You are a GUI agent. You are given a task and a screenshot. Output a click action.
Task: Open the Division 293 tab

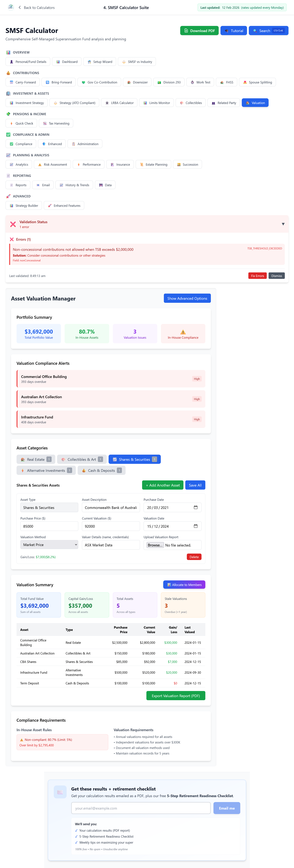point(169,82)
